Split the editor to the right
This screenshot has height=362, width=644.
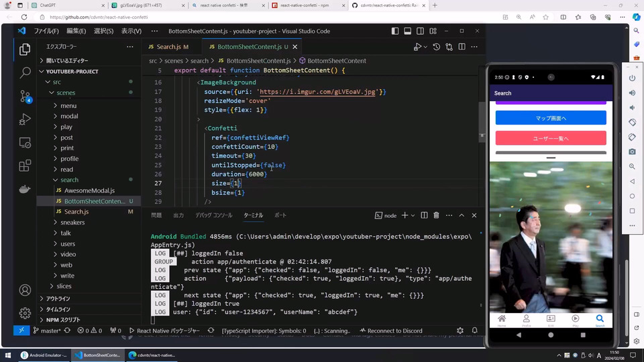point(462,47)
